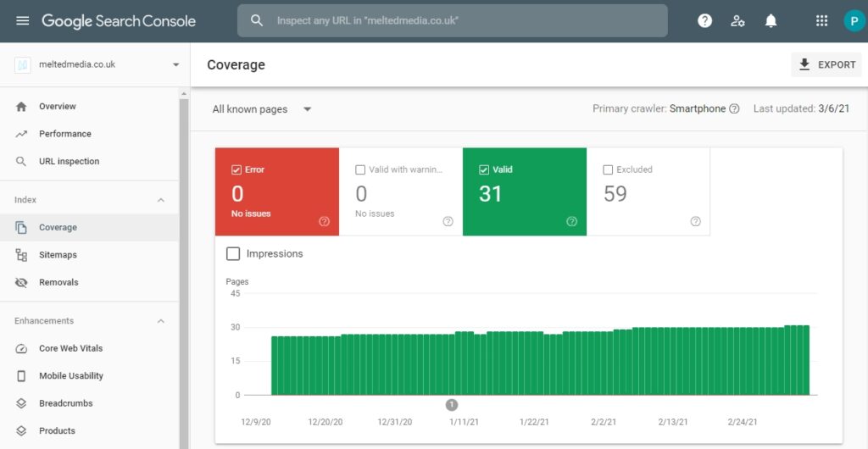Open users and permissions settings icon
868x449 pixels.
(737, 21)
